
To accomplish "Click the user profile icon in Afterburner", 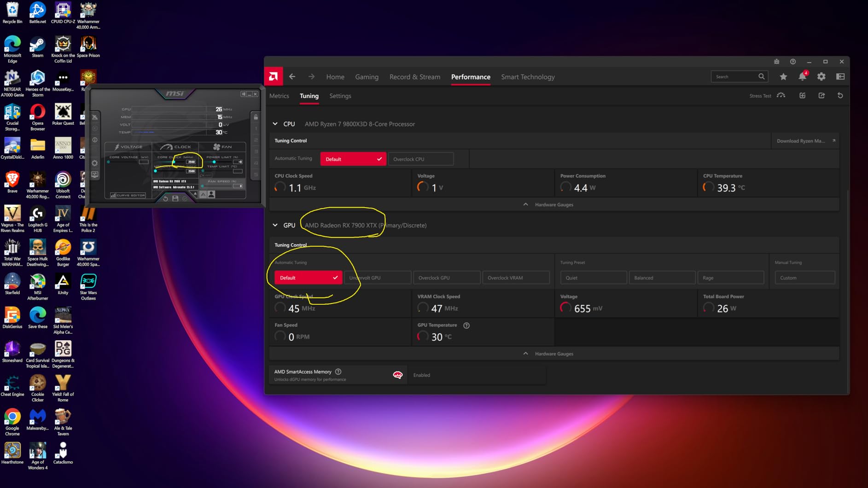I will (x=211, y=195).
